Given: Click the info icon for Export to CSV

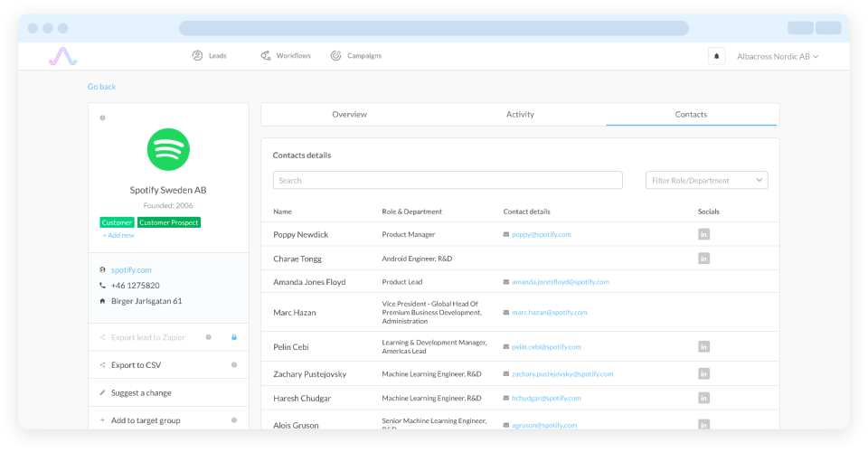Looking at the screenshot, I should point(234,365).
